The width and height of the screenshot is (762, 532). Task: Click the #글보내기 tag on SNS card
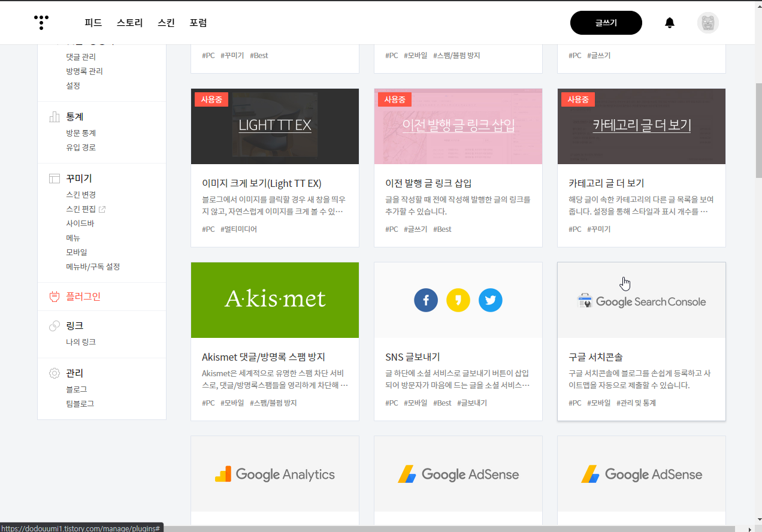coord(472,403)
